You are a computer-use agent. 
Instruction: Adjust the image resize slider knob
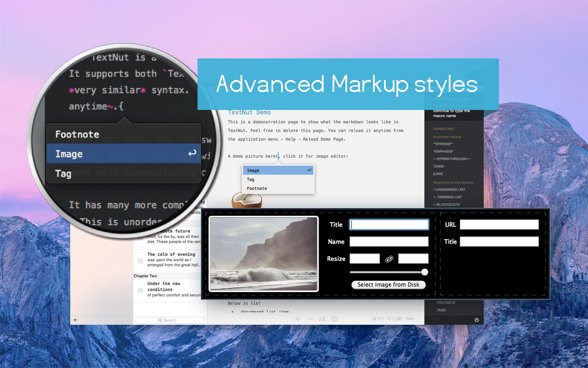(x=424, y=272)
